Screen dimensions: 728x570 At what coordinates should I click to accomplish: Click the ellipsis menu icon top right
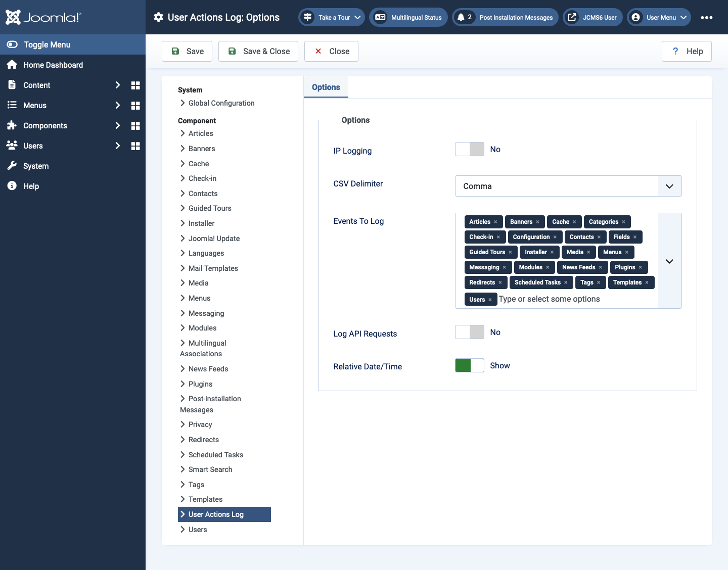(706, 17)
